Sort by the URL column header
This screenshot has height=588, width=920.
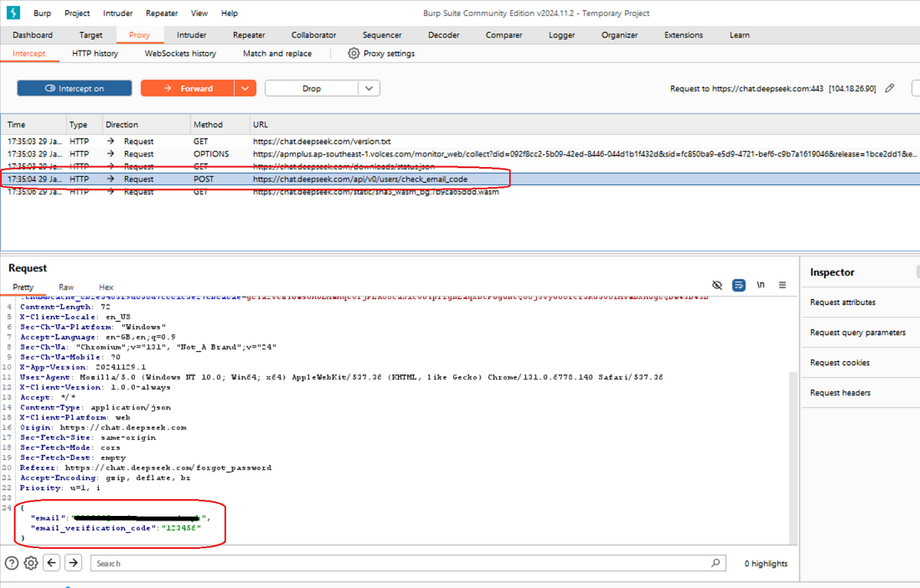(x=584, y=124)
